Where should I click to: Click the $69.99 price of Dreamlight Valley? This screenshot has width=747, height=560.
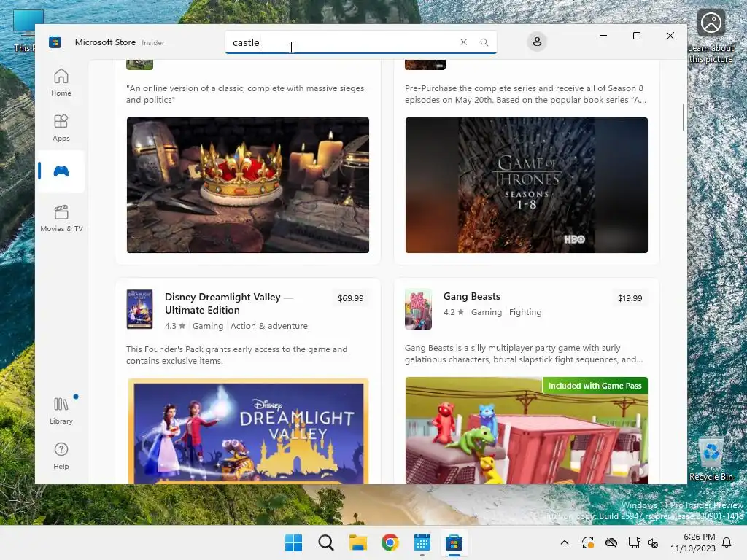(x=351, y=298)
